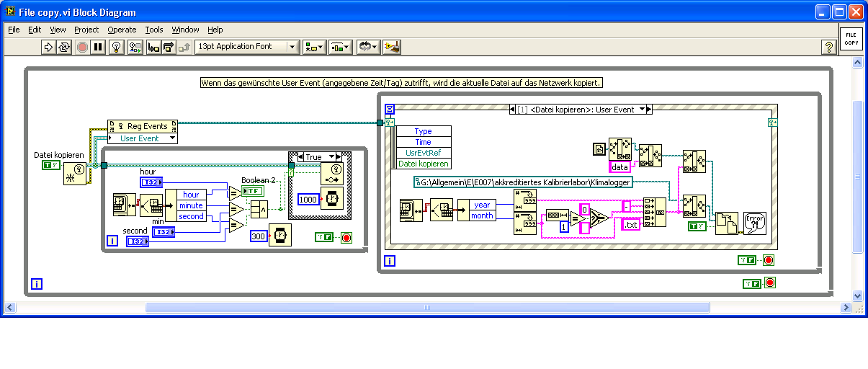Toggle Retain Wire Values button
Viewport: 868px width, 369px height.
pos(134,47)
